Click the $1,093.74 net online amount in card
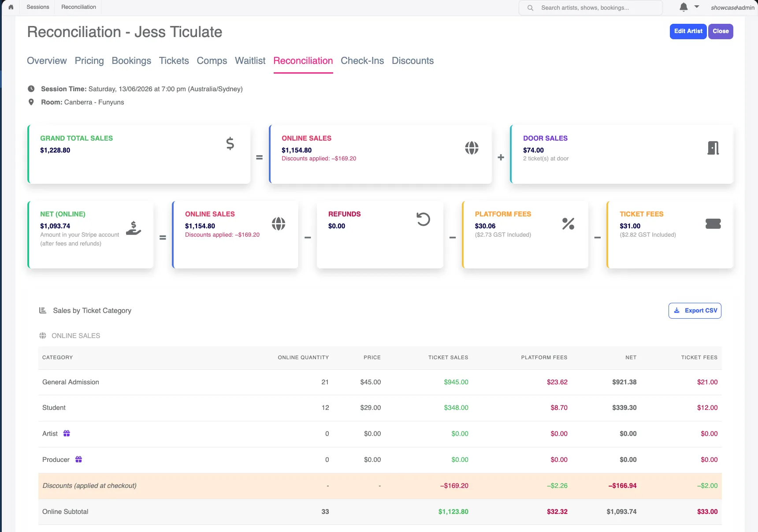 click(x=55, y=226)
